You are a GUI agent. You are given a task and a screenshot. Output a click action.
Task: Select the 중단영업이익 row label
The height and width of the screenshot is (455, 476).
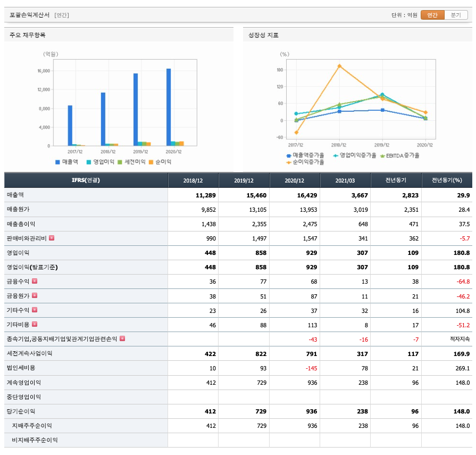click(x=24, y=396)
